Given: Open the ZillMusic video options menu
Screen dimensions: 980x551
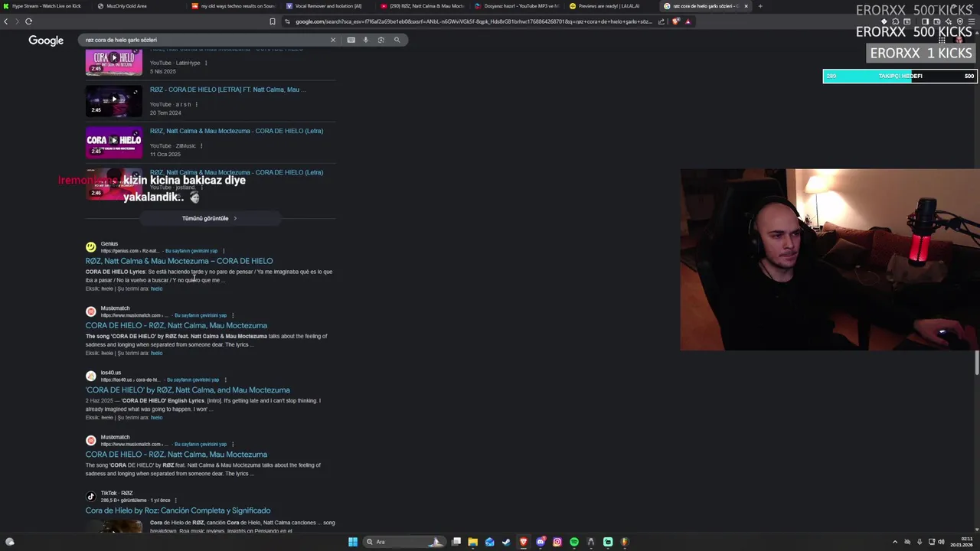Looking at the screenshot, I should click(202, 145).
